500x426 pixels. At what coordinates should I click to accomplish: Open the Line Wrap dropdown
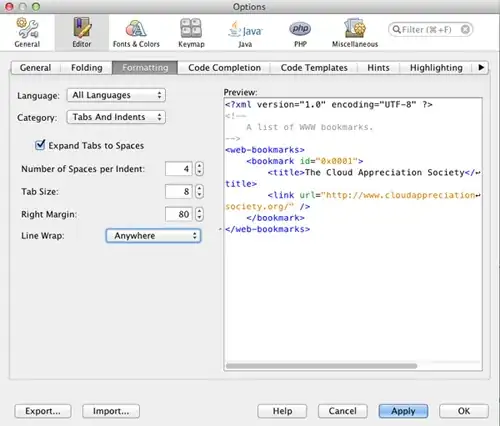(153, 236)
